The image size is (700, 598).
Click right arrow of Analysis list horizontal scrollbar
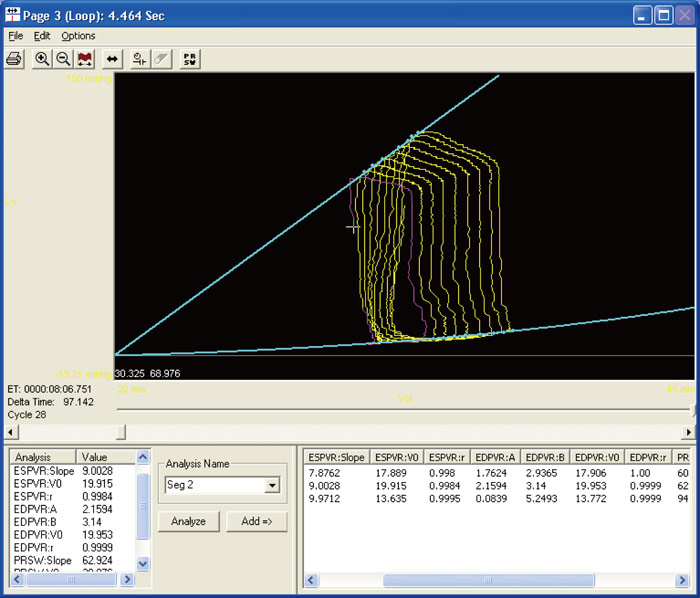tap(127, 579)
